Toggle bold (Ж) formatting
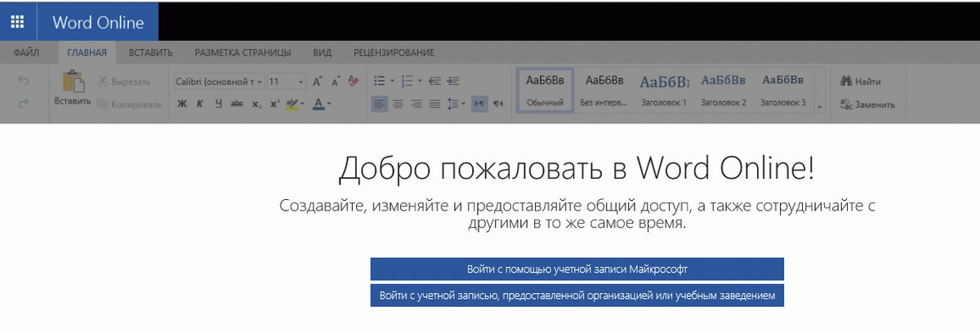Viewport: 980px width, 333px height. click(x=182, y=104)
